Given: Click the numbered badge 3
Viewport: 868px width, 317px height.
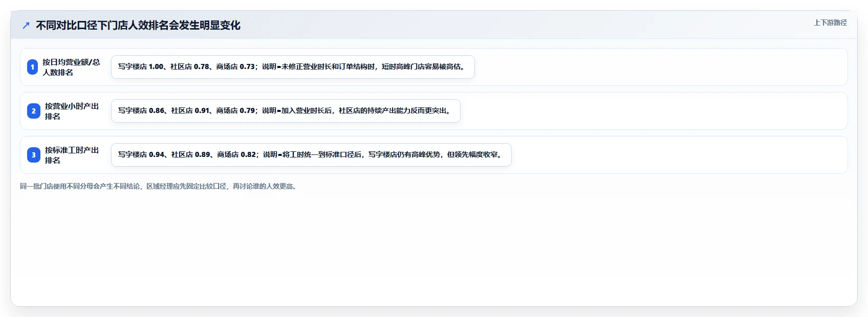Looking at the screenshot, I should (34, 155).
